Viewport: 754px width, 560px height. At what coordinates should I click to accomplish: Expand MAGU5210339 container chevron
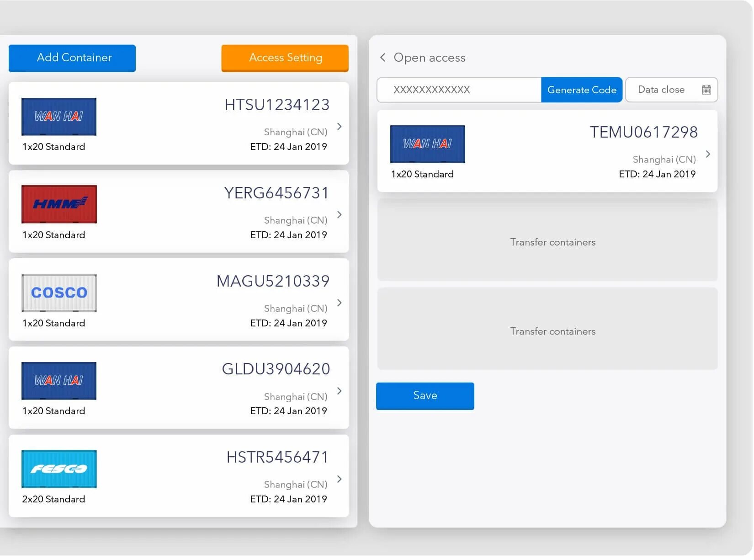coord(339,303)
